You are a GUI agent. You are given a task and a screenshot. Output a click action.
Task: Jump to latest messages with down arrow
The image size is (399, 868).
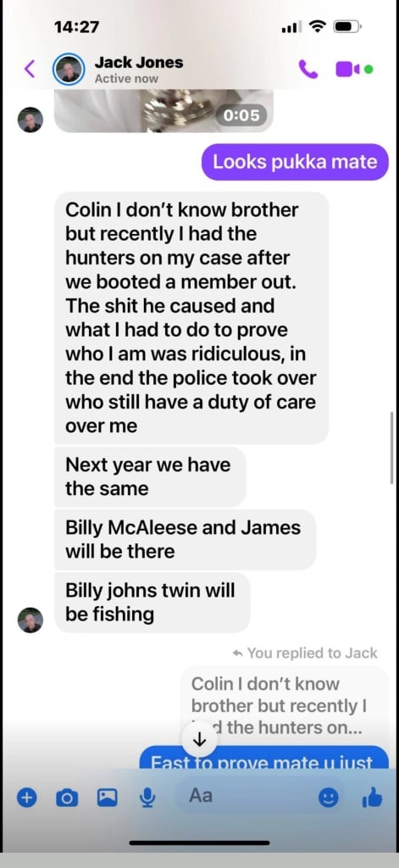pos(200,739)
